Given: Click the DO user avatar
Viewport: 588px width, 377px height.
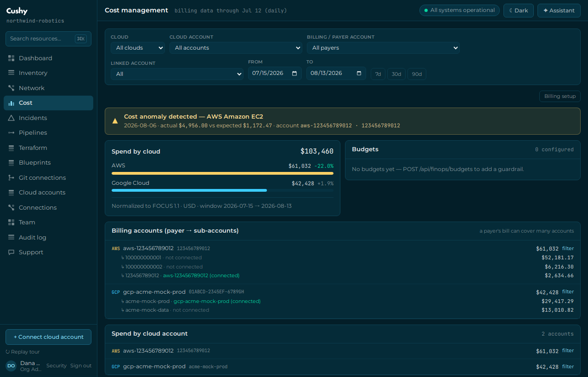Looking at the screenshot, I should coord(11,366).
